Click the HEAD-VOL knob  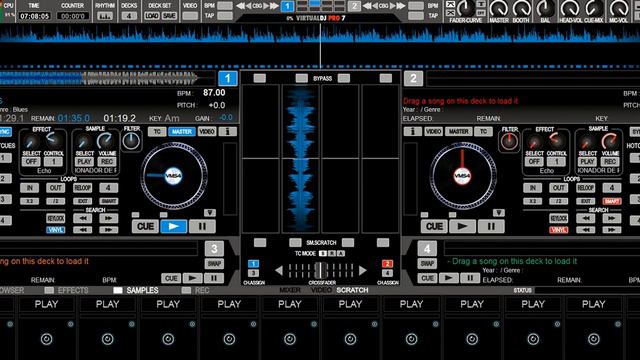pos(570,8)
